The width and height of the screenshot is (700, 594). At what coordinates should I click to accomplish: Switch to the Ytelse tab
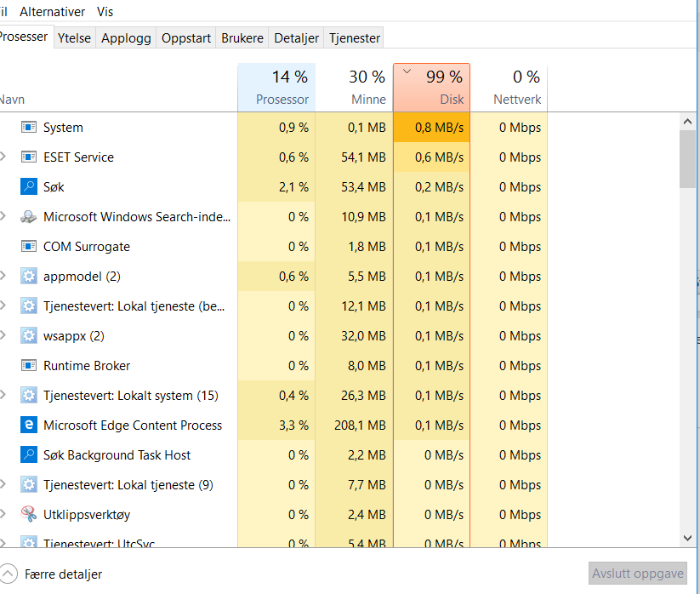tap(74, 38)
